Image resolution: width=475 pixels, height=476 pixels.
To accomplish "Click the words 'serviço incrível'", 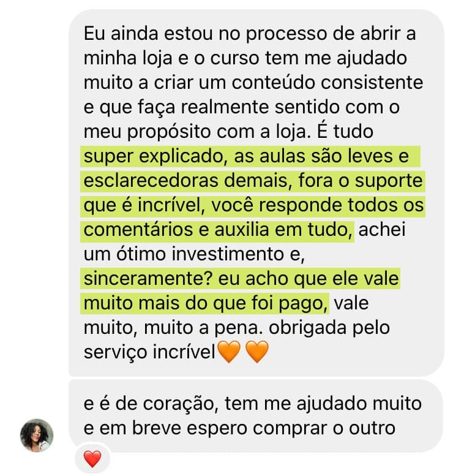I will pos(149,352).
